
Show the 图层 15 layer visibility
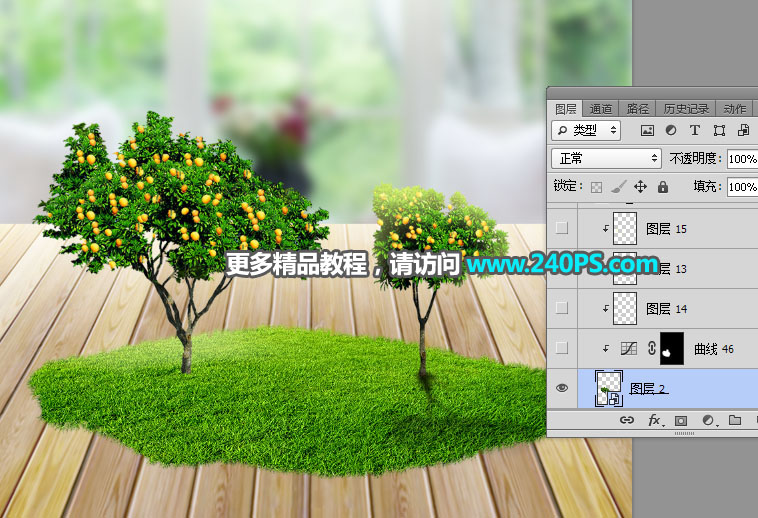[x=562, y=229]
